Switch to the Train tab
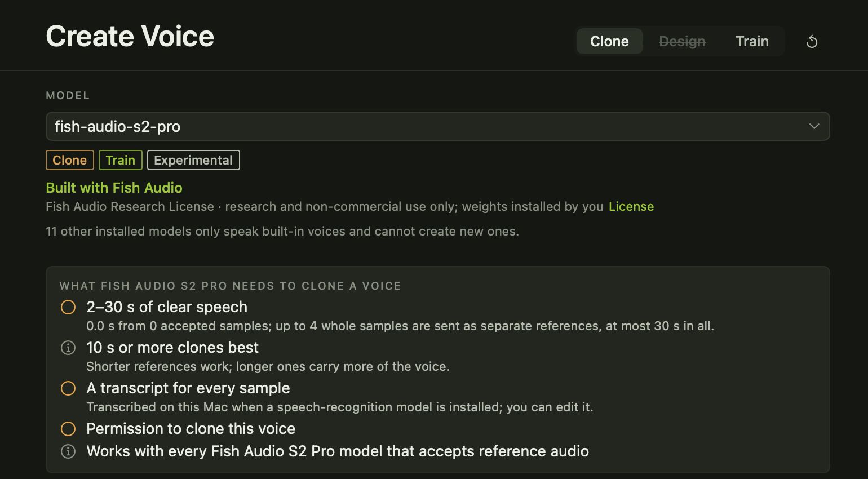Viewport: 868px width, 479px height. click(752, 41)
